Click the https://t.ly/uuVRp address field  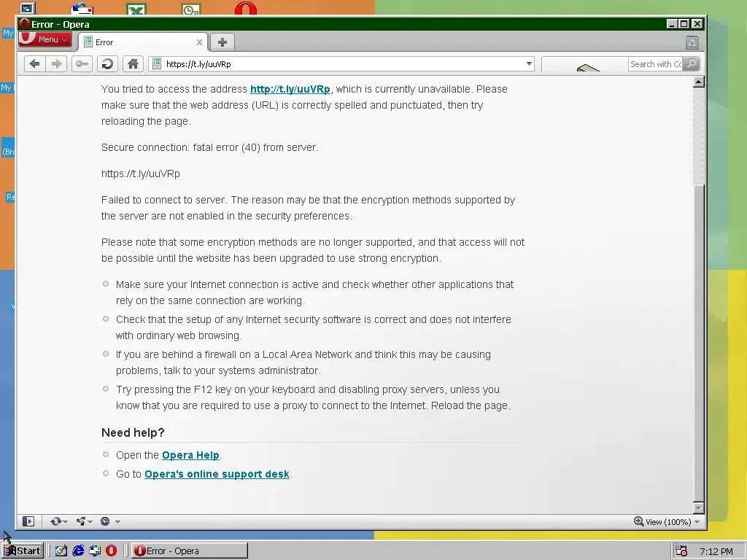(343, 64)
